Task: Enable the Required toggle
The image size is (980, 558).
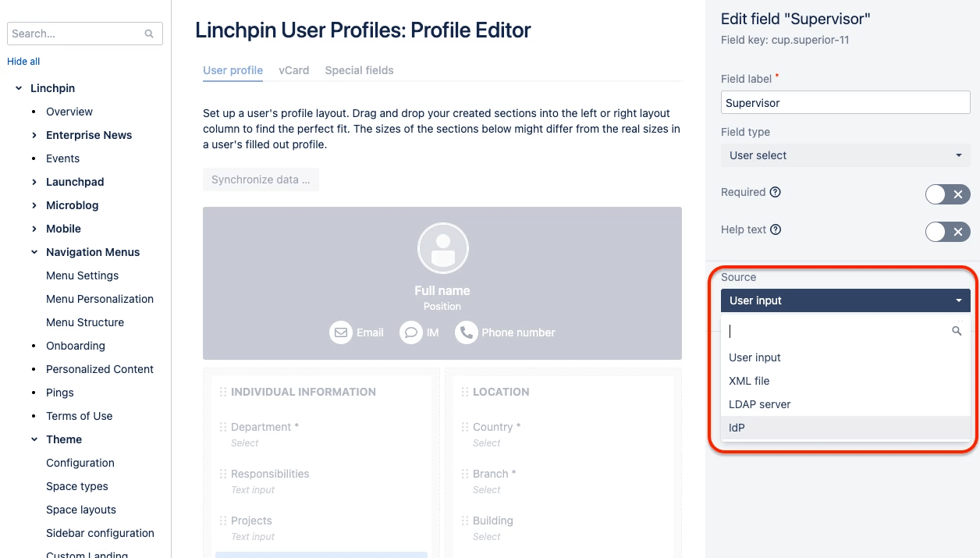Action: point(947,194)
